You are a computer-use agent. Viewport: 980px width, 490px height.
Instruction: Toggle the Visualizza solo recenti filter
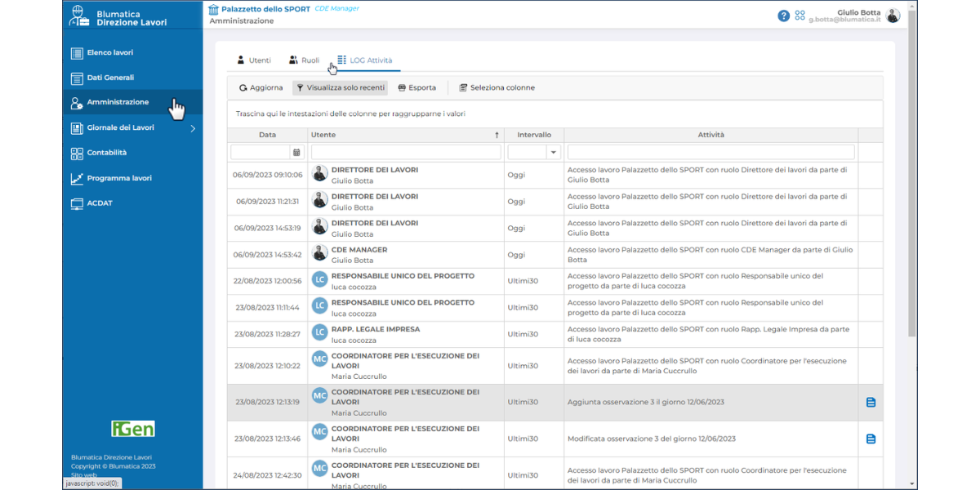[340, 87]
